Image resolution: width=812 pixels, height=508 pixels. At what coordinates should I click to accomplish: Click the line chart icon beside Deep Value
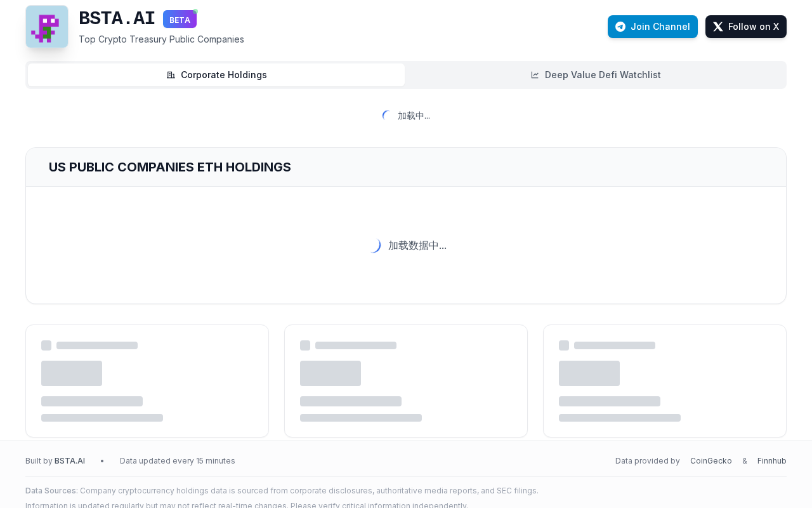tap(535, 75)
